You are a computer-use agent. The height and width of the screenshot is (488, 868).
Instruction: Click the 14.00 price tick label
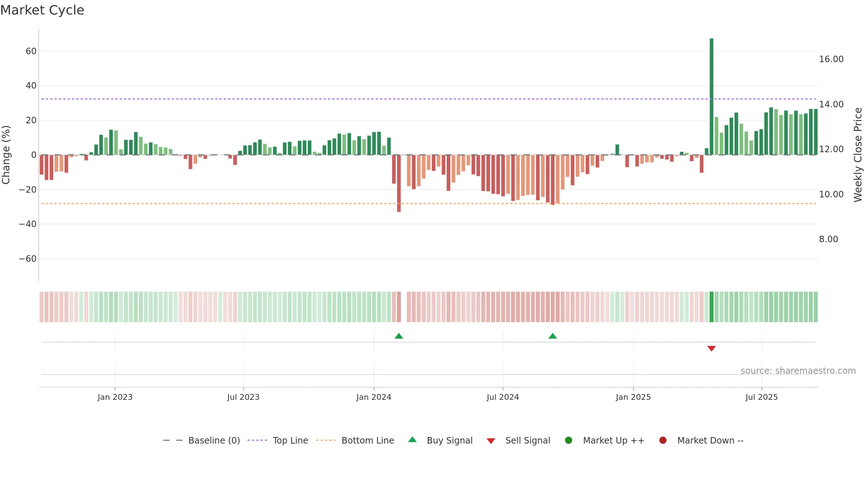[x=831, y=104]
